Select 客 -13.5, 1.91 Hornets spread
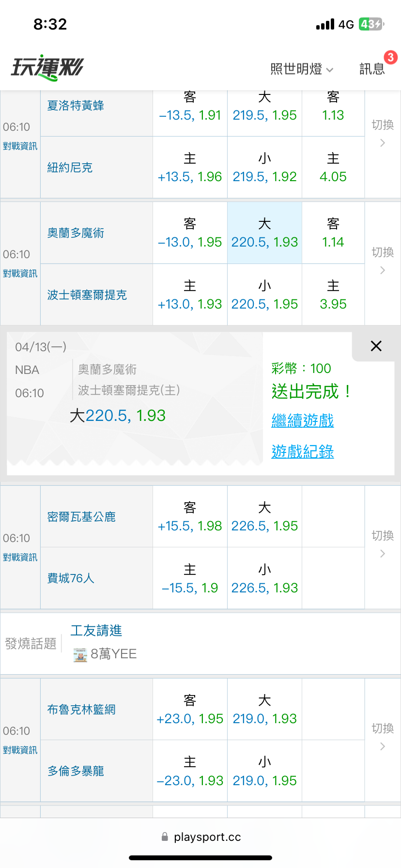Viewport: 401px width, 868px height. 190,107
